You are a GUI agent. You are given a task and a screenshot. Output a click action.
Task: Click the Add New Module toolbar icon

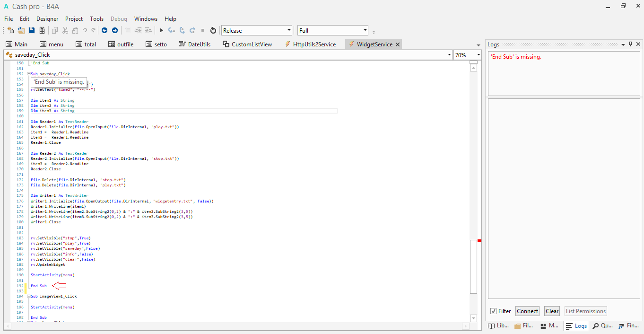(11, 30)
